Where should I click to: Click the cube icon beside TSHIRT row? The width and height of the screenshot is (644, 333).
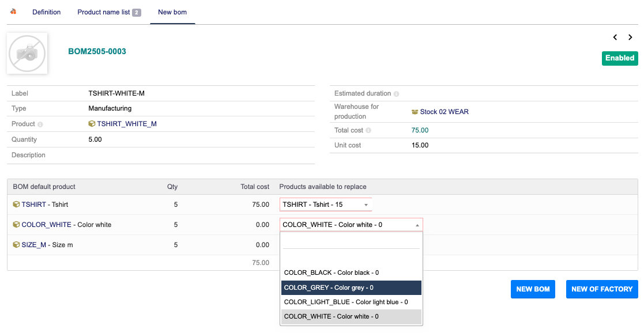16,205
